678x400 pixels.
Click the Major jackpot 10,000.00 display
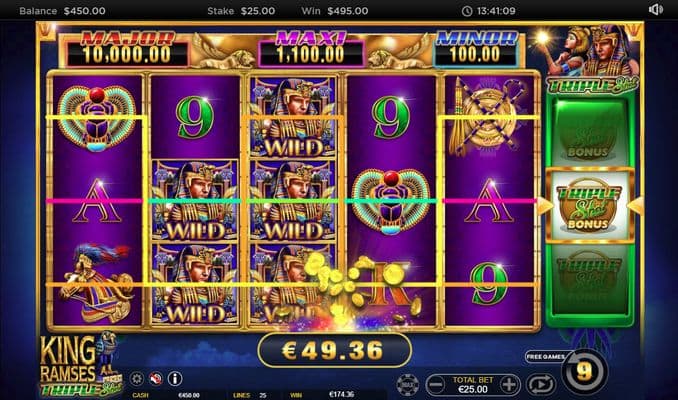click(127, 49)
